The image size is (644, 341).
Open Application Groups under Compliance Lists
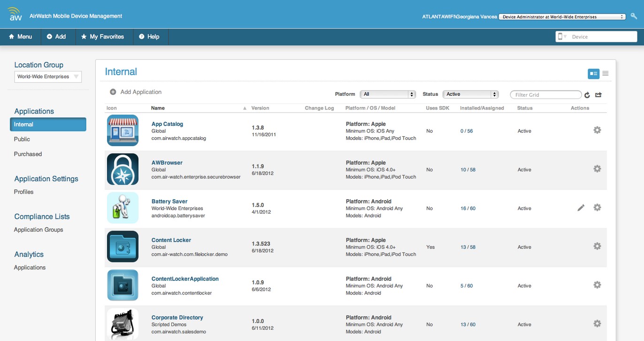[38, 230]
